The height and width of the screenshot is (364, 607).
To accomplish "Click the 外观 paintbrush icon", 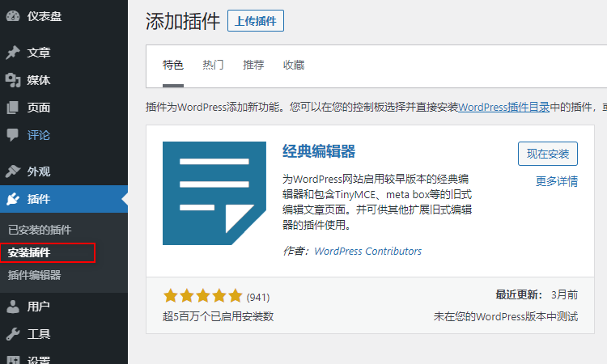I will click(x=13, y=171).
